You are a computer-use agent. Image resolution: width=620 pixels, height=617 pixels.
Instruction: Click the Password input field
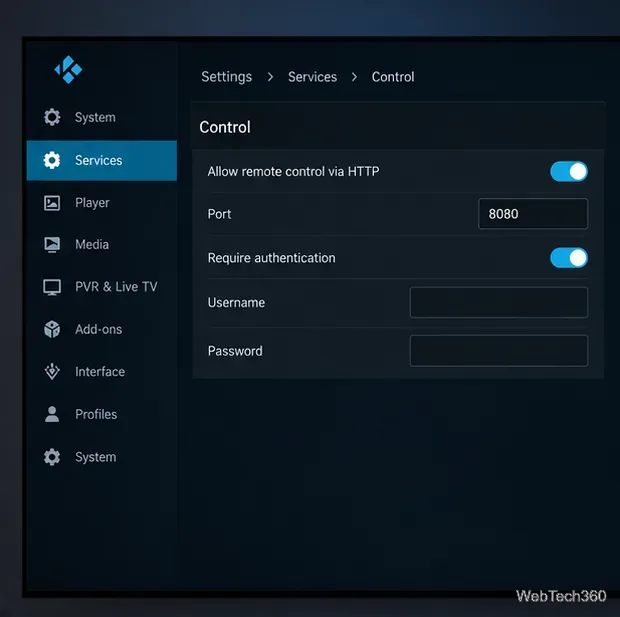click(x=499, y=351)
